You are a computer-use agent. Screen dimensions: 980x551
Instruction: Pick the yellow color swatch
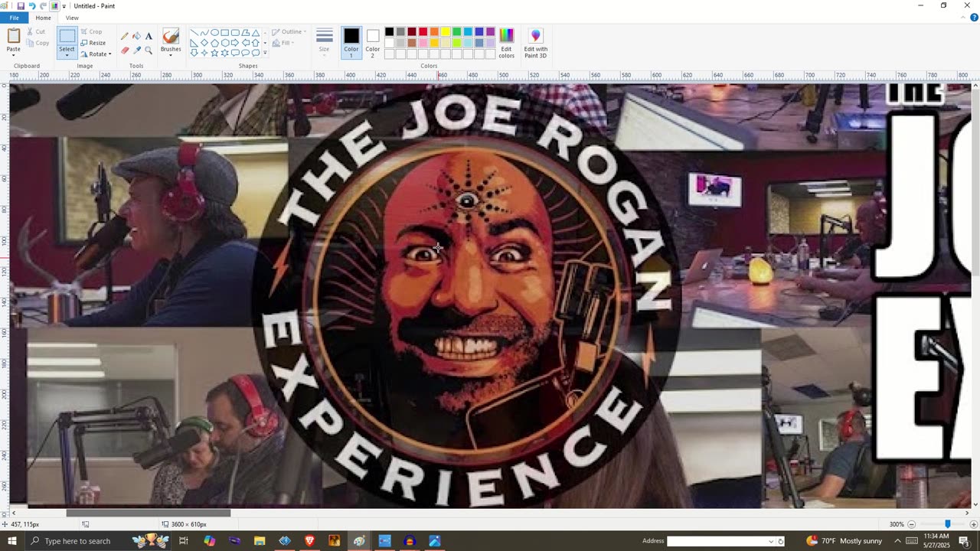pos(446,32)
